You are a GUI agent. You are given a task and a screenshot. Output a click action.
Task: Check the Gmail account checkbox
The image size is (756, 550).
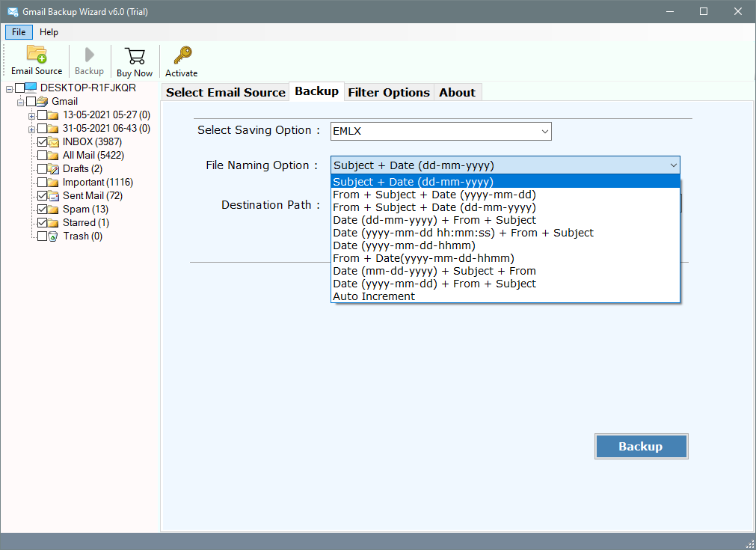coord(31,101)
